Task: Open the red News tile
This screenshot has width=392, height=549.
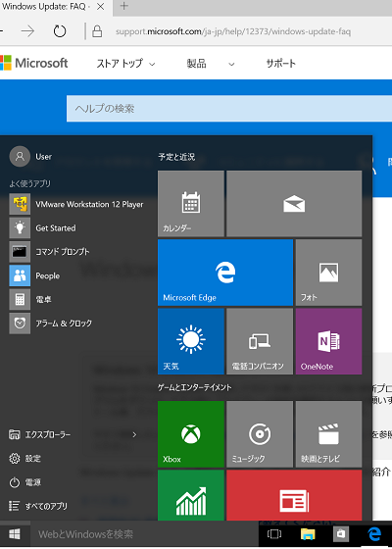Action: click(294, 495)
